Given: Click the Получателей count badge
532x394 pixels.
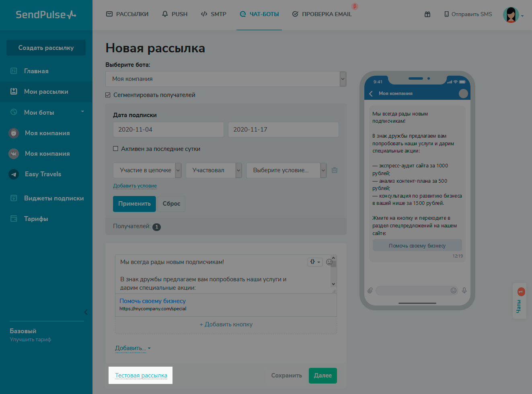Looking at the screenshot, I should point(157,227).
